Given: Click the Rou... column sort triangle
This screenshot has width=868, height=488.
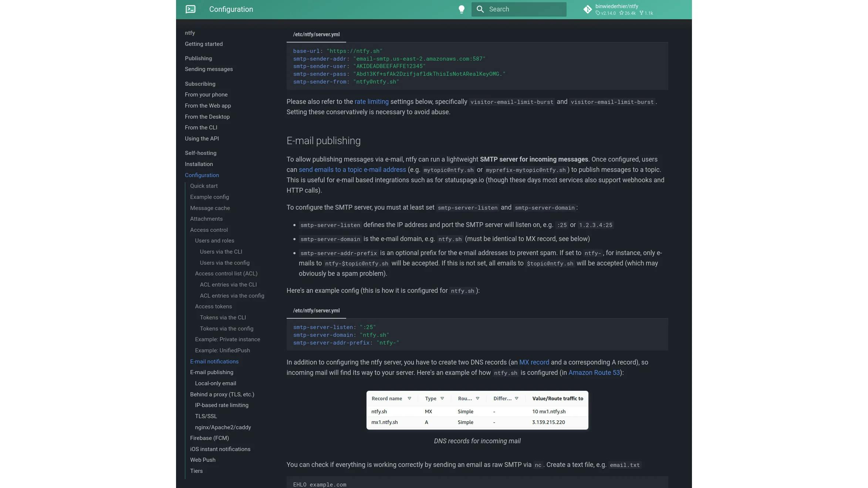Looking at the screenshot, I should tap(477, 399).
